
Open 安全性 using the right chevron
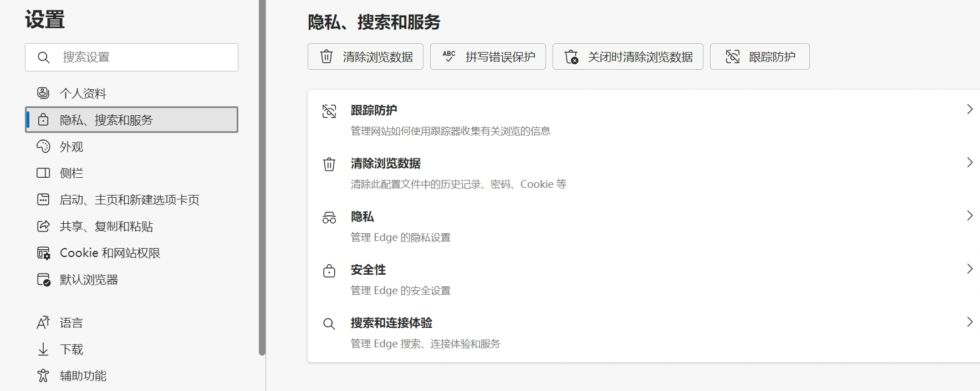click(x=969, y=269)
